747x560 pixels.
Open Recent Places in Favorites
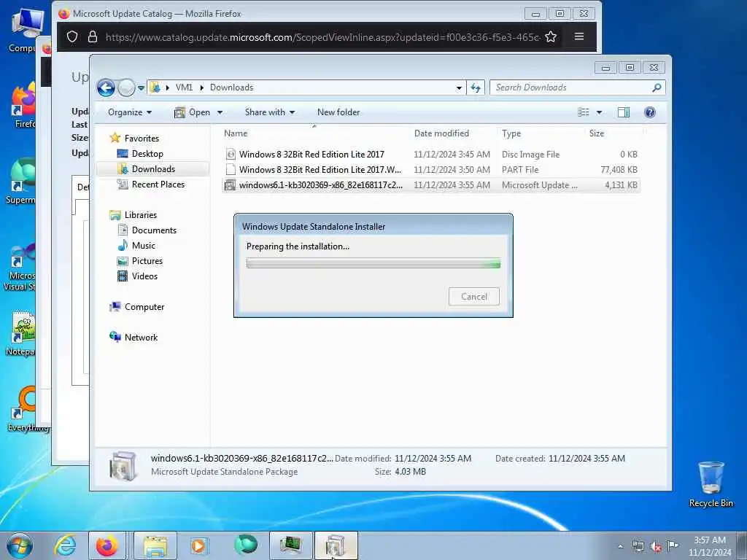click(x=158, y=184)
